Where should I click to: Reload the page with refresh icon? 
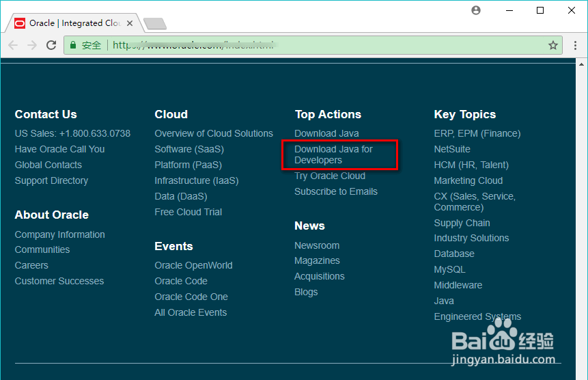tap(51, 45)
